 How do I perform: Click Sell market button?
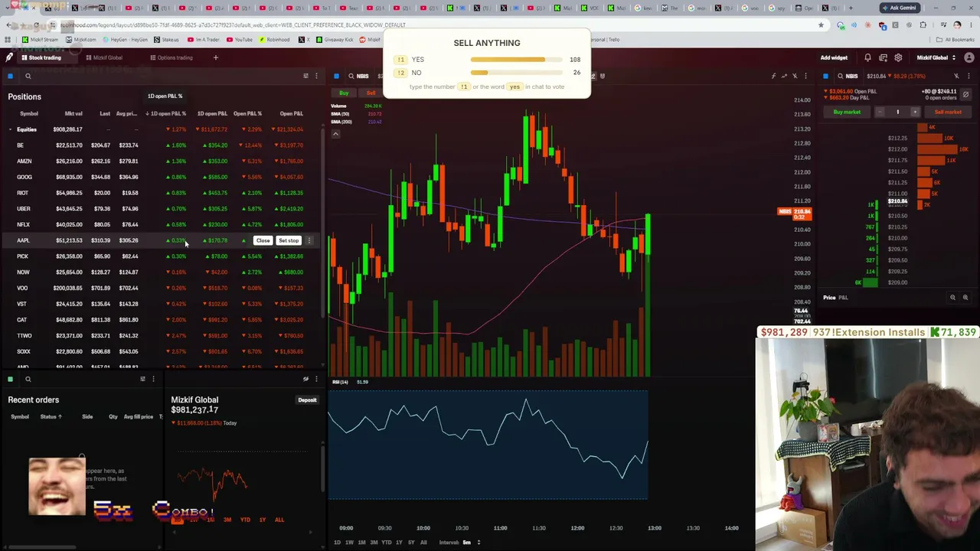point(948,112)
